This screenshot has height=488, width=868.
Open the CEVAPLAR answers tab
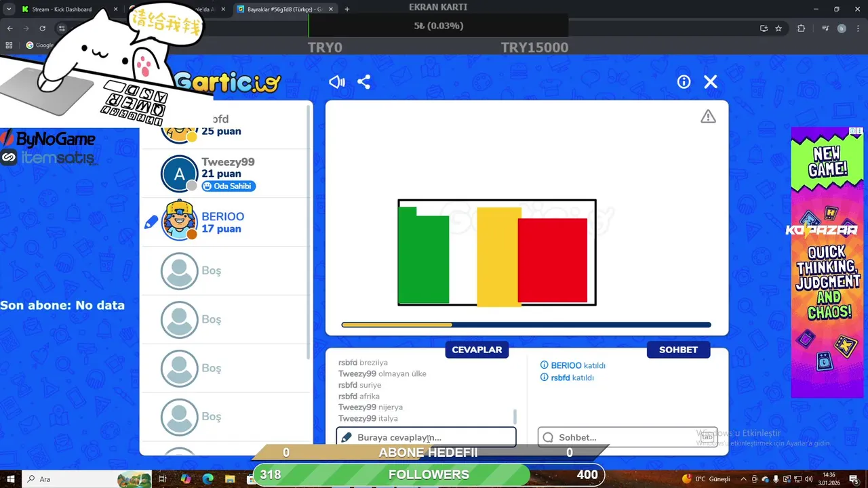click(x=477, y=350)
